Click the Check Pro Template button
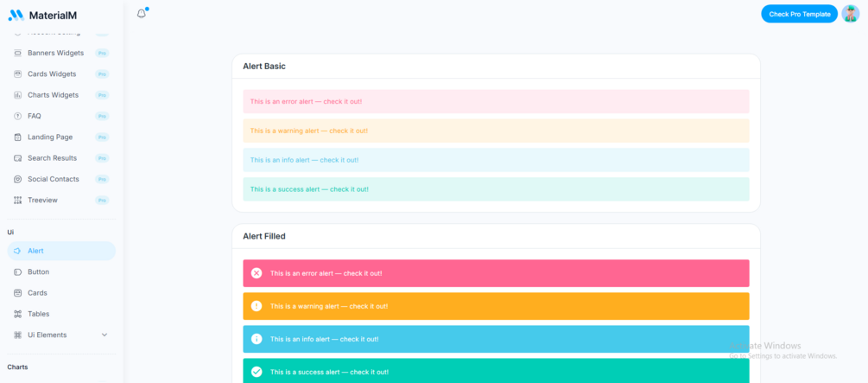This screenshot has height=383, width=868. (x=799, y=14)
